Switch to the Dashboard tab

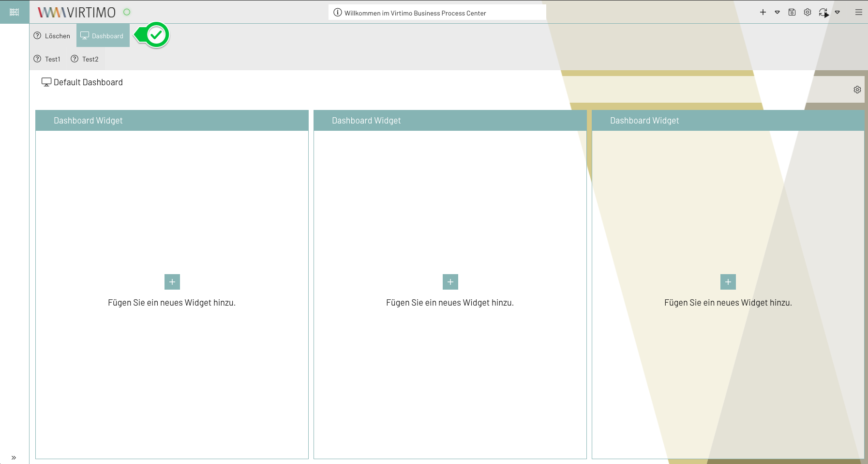point(103,35)
